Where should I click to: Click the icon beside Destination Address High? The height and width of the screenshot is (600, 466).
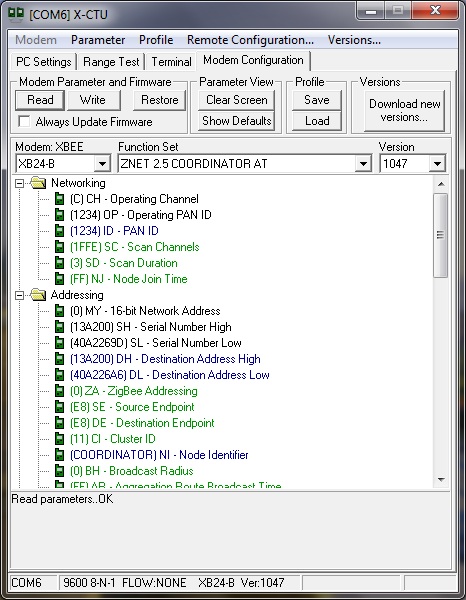pyautogui.click(x=59, y=359)
